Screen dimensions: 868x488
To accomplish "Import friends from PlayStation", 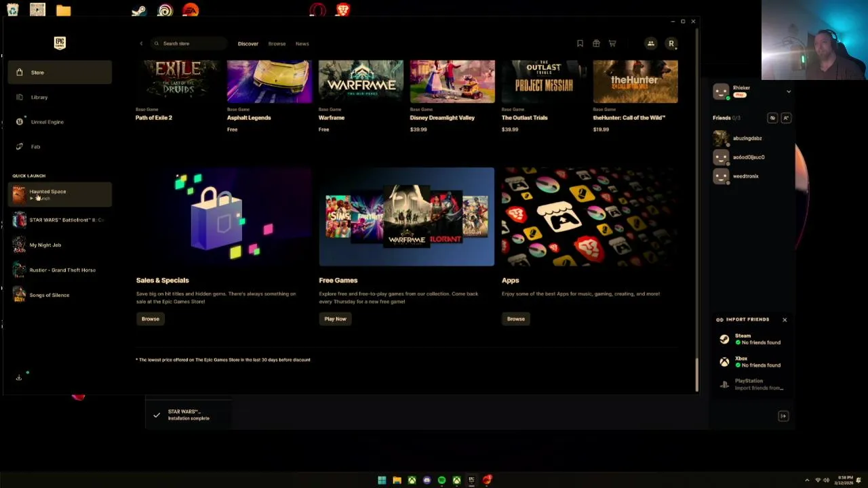I will click(751, 384).
